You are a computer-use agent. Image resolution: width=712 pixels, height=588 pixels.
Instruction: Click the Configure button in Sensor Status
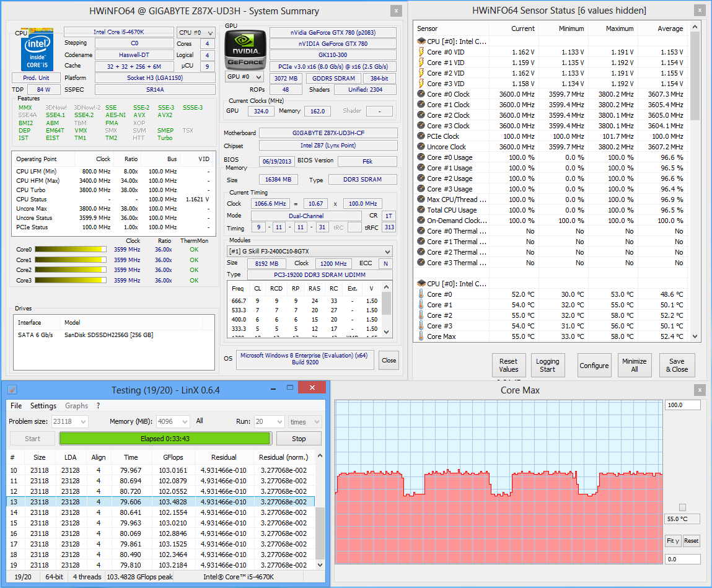(594, 365)
